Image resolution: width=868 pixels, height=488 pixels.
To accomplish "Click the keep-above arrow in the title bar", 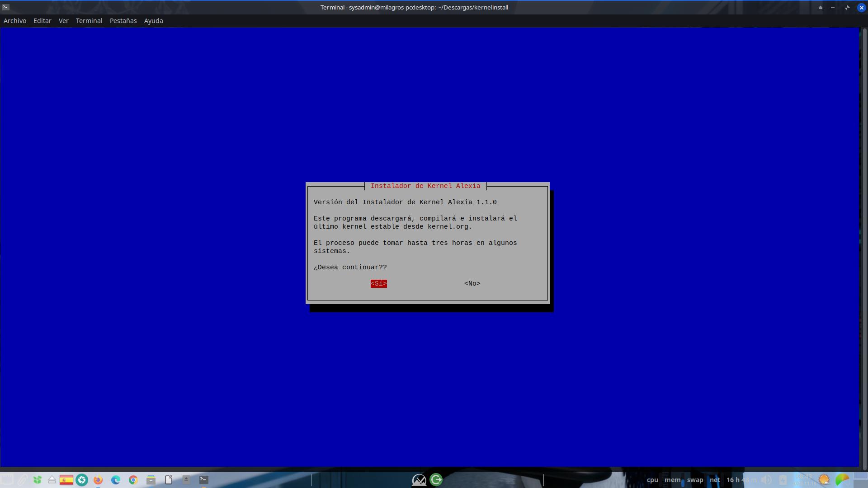I will click(x=820, y=7).
